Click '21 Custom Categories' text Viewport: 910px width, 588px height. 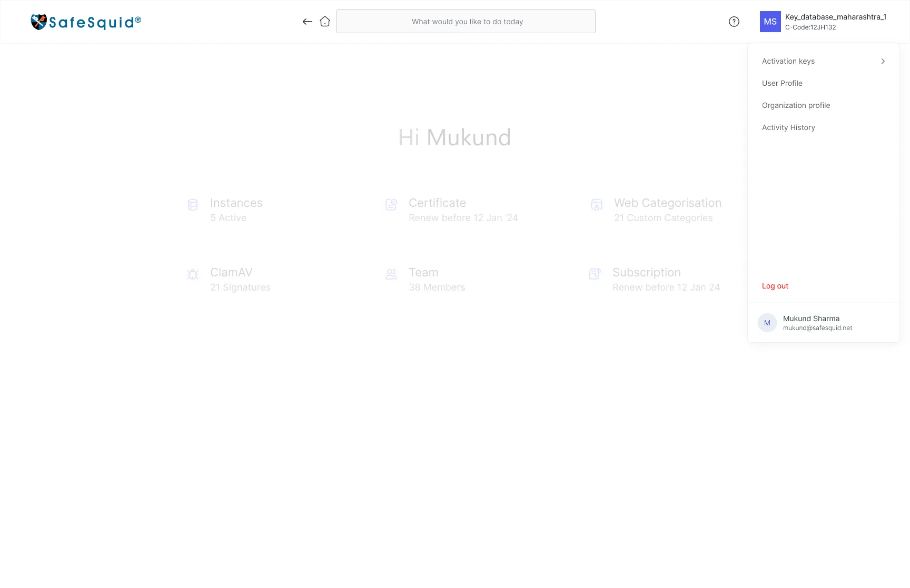click(664, 218)
